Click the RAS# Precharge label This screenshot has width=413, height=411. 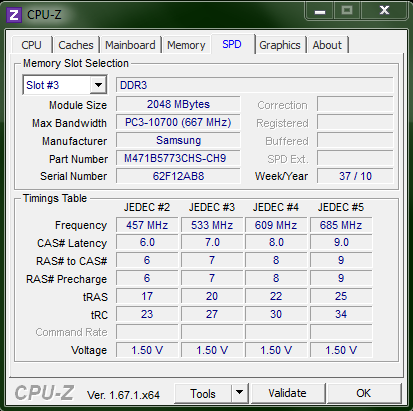point(67,279)
